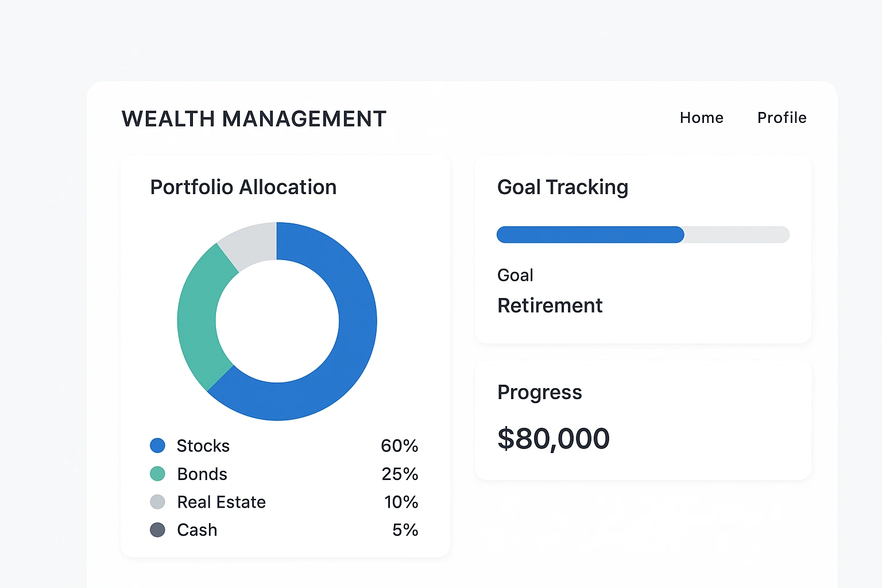This screenshot has height=588, width=882.
Task: Open the Home page
Action: 702,118
